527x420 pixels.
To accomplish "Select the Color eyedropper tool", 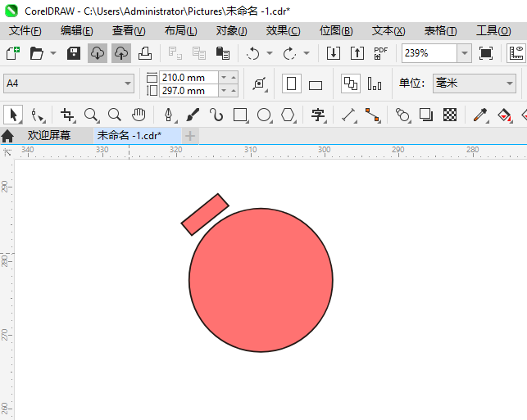I will (480, 115).
